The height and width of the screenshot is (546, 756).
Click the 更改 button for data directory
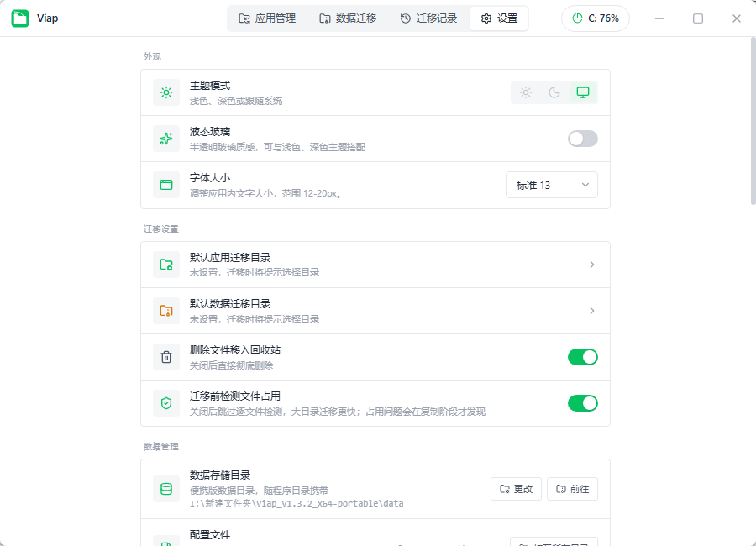516,489
